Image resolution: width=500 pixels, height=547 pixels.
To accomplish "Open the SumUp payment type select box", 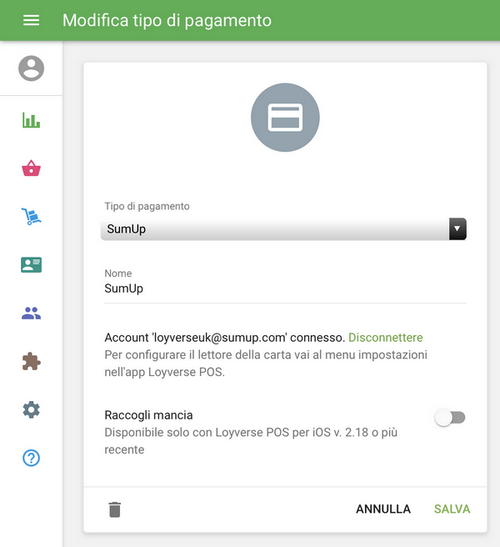I will (283, 229).
